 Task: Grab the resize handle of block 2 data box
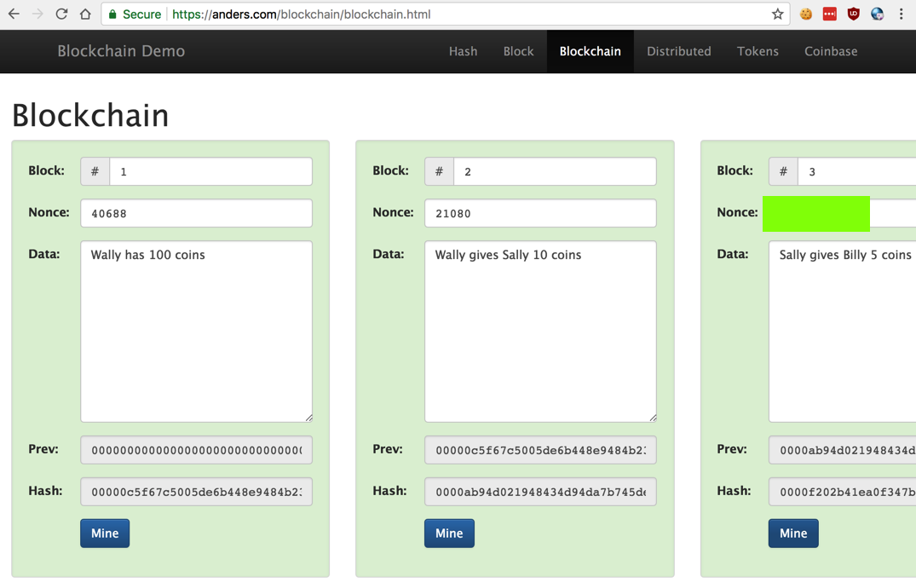(x=653, y=418)
